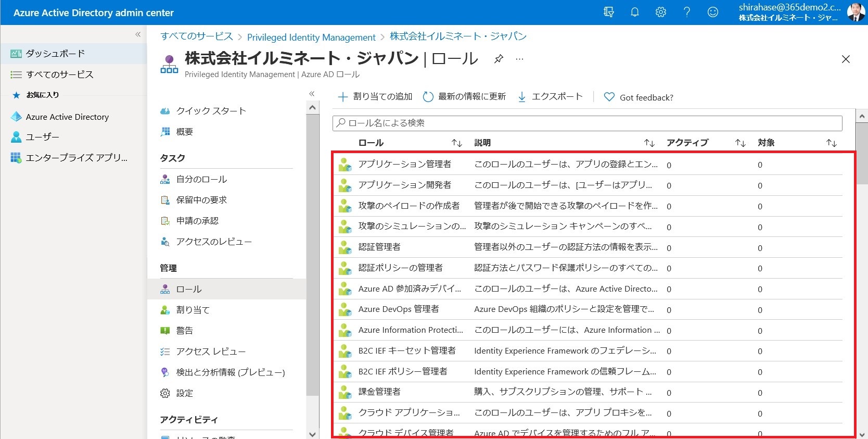Screen dimensions: 868x439
Task: Select クイック スタート in the resource menu
Action: [x=226, y=111]
